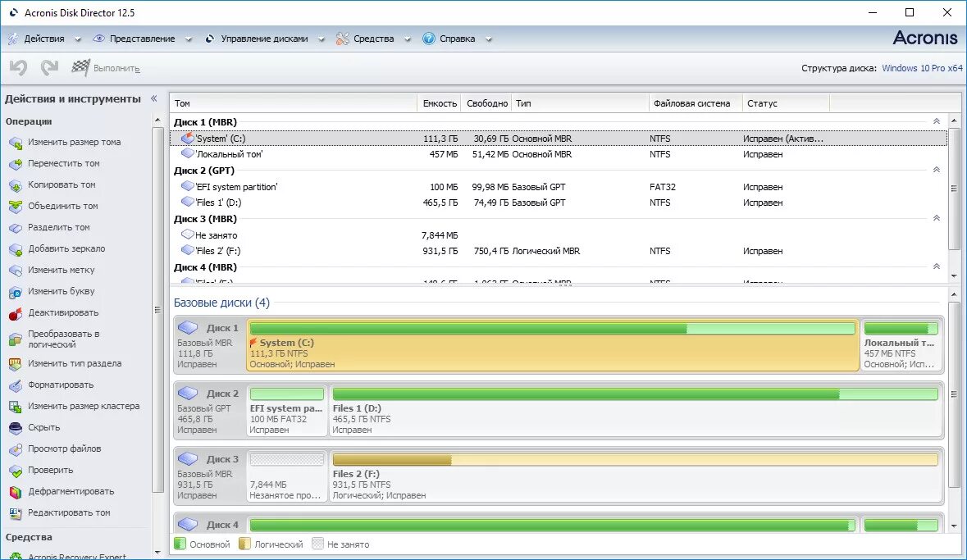Collapse the Диск 3 (MBR) group
Image resolution: width=967 pixels, height=560 pixels.
[x=936, y=218]
